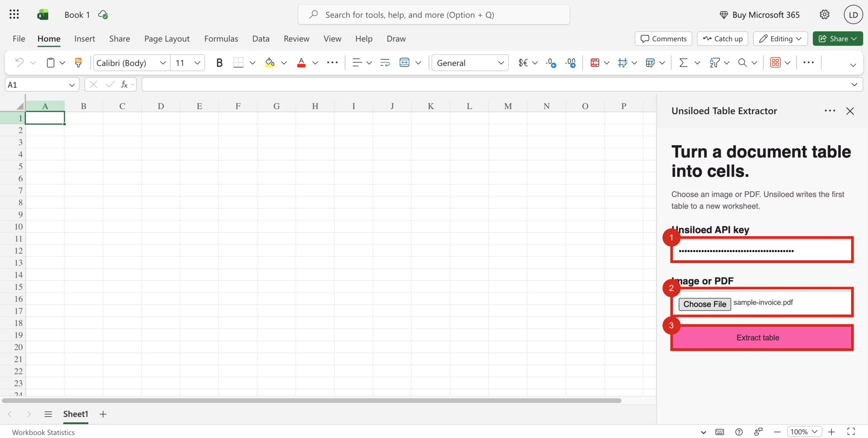Select the Format Painter brush icon
Screen dimensions: 868x438
[78, 62]
